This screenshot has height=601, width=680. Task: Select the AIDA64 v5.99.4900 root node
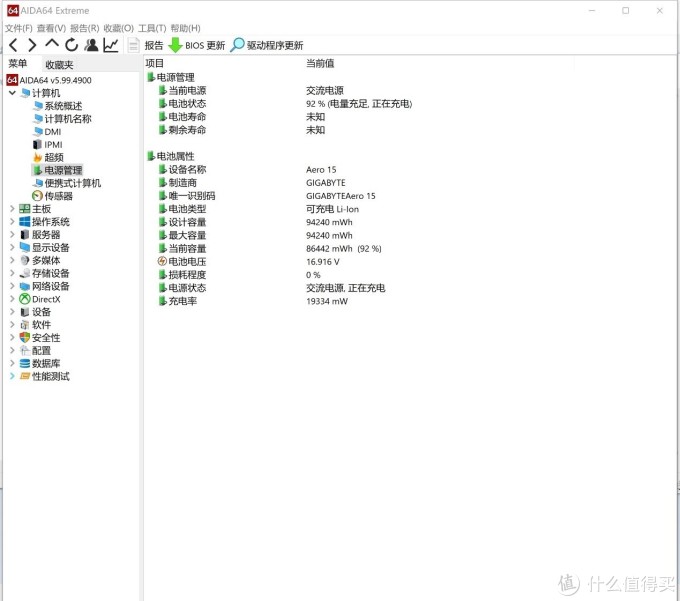pos(49,80)
